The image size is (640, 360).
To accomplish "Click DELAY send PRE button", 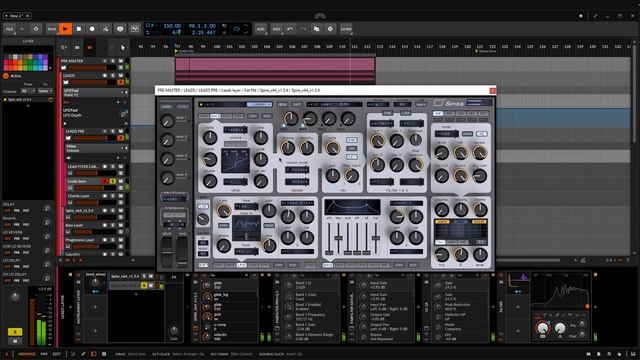I will pos(17,211).
